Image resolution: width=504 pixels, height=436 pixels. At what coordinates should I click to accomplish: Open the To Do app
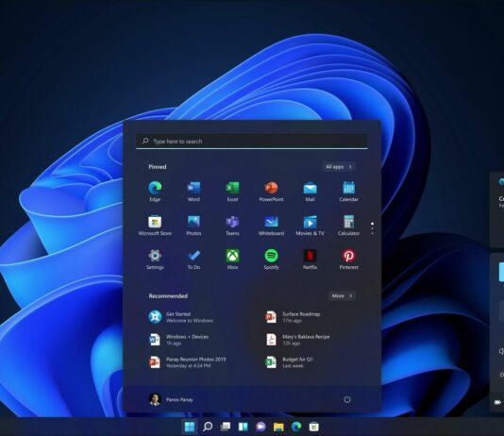tap(193, 259)
